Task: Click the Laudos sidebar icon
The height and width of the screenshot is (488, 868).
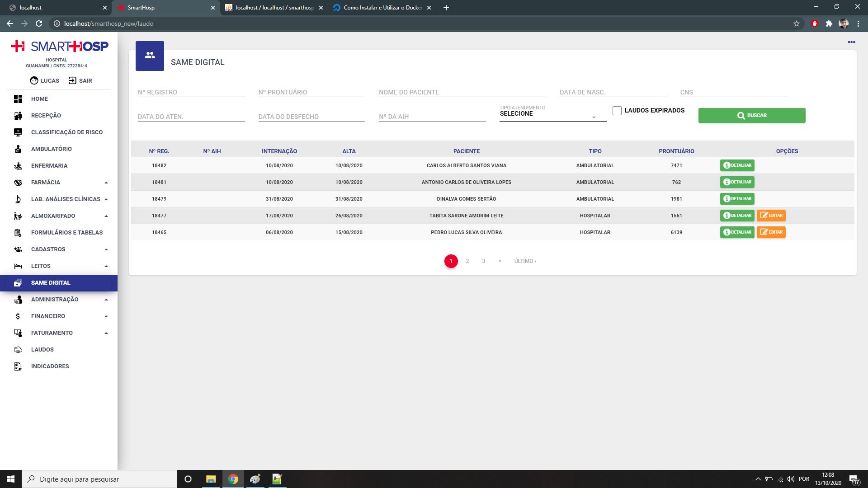Action: [18, 350]
